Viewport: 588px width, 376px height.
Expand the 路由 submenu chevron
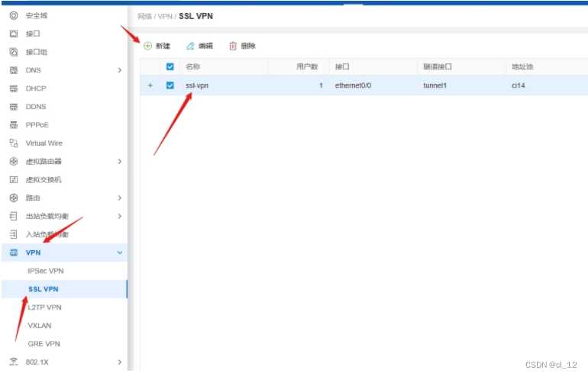pos(120,198)
